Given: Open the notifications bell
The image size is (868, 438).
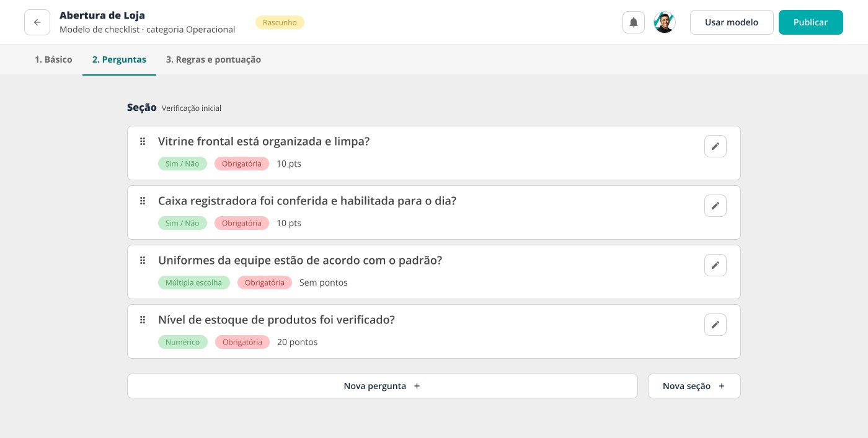Looking at the screenshot, I should (x=634, y=22).
